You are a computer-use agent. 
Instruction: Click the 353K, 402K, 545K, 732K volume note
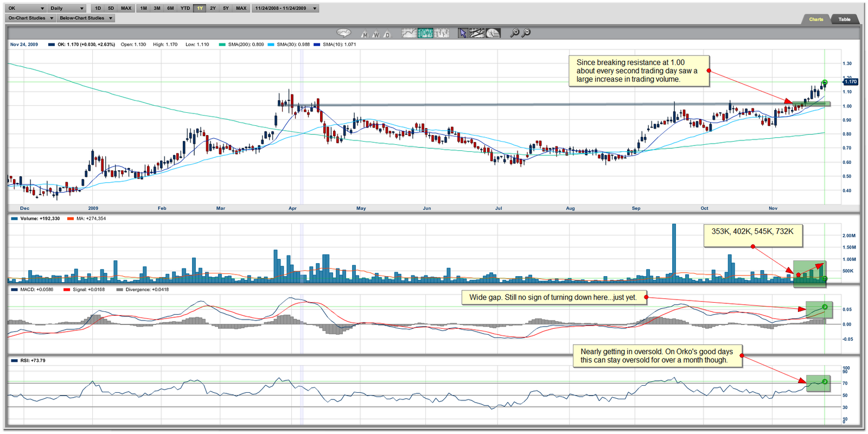(752, 236)
